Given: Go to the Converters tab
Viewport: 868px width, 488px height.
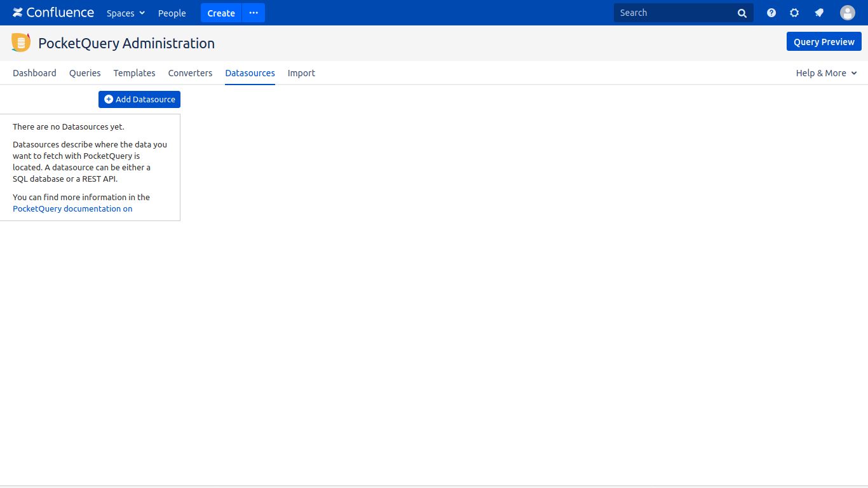Looking at the screenshot, I should [x=190, y=73].
